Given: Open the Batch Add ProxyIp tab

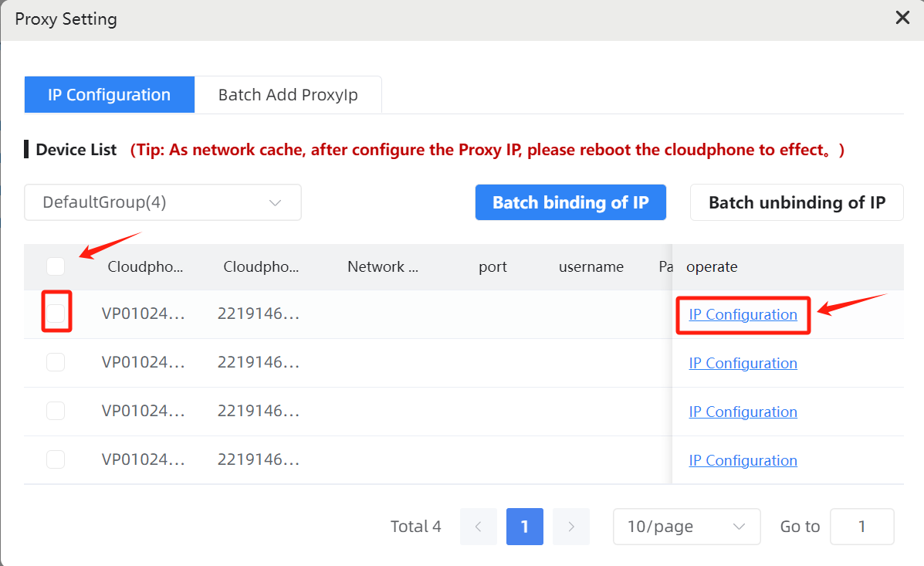Looking at the screenshot, I should tap(288, 95).
